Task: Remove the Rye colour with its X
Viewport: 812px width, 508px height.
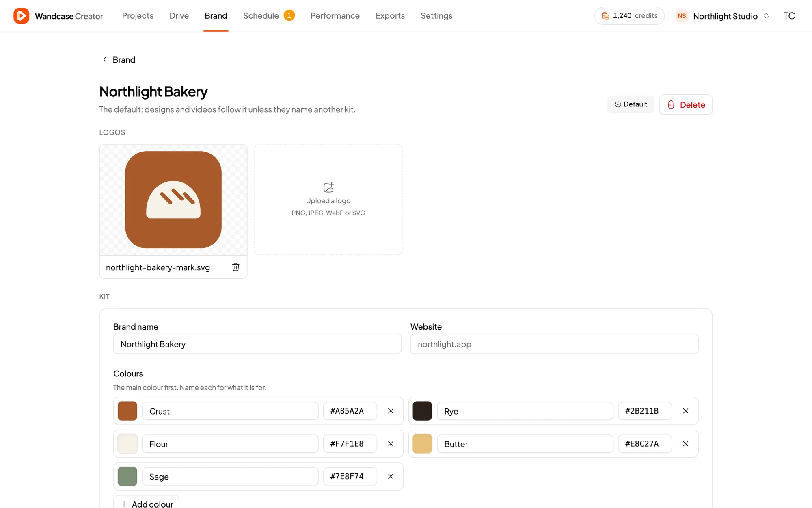Action: coord(685,411)
